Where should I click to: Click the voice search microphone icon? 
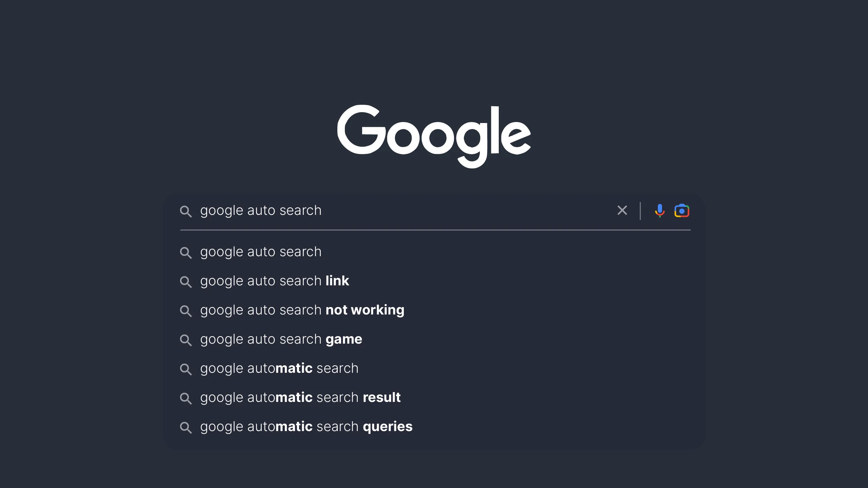pyautogui.click(x=659, y=211)
